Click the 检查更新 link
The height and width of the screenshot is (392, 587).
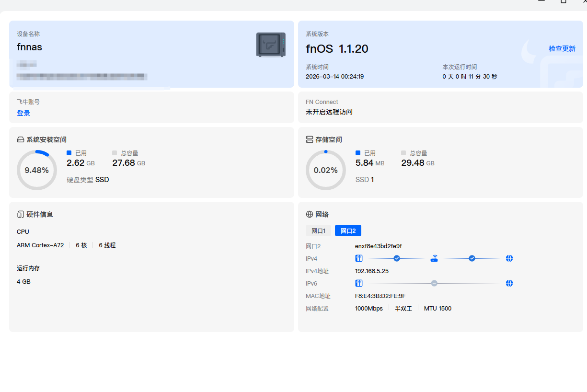click(562, 48)
